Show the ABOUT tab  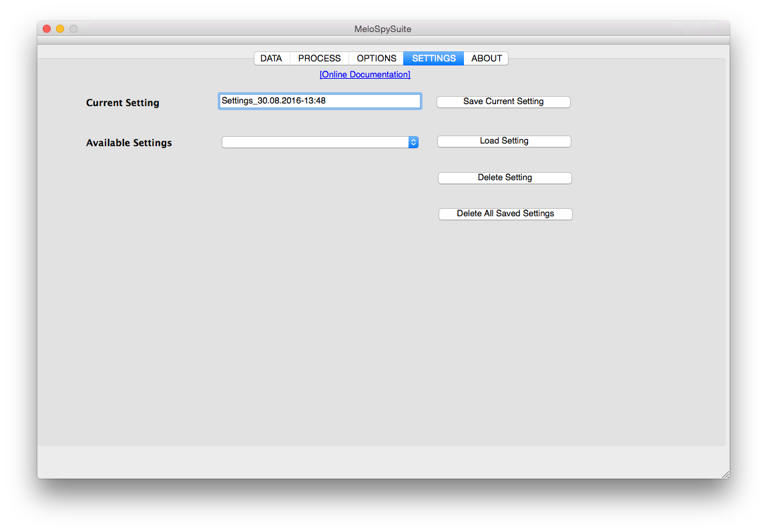[x=486, y=58]
